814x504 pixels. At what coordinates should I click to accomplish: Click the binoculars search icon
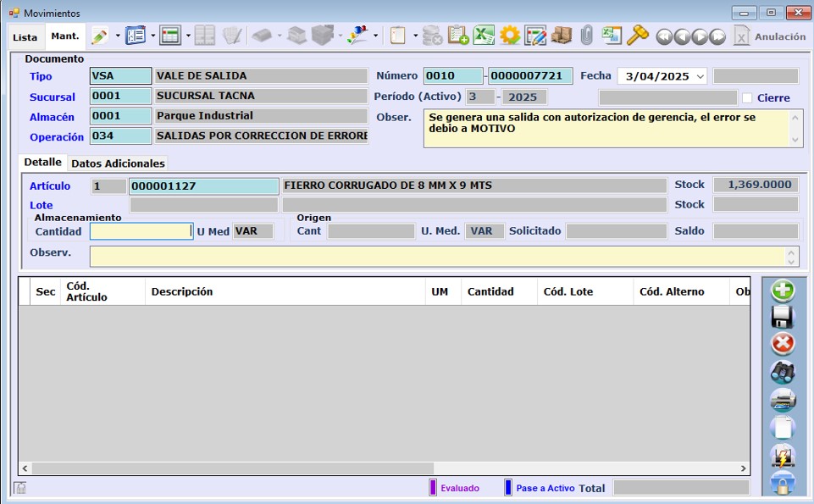point(782,372)
